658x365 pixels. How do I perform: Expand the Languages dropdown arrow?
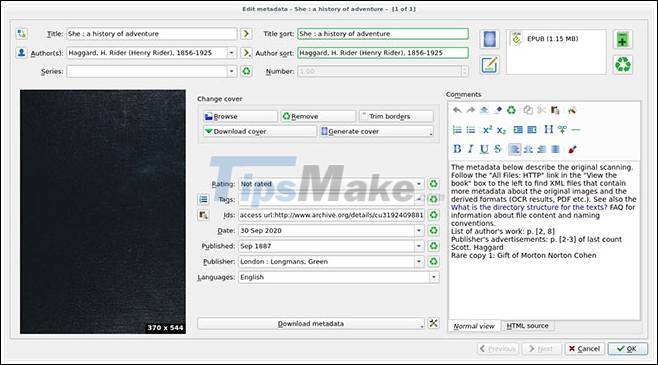[433, 277]
